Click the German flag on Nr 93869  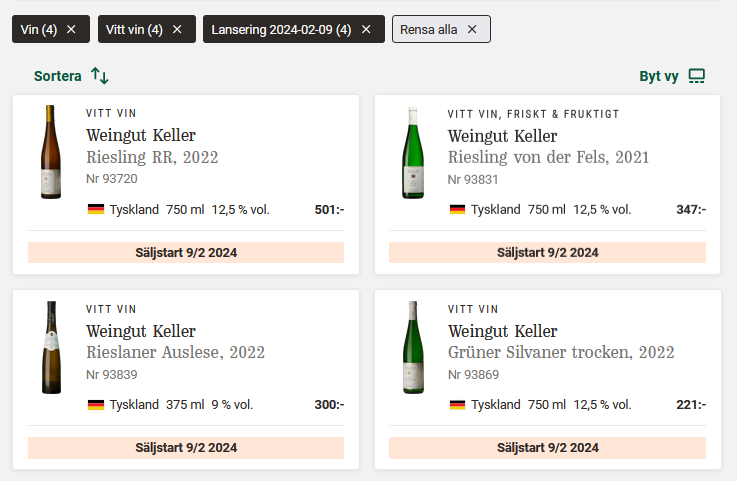pos(457,404)
